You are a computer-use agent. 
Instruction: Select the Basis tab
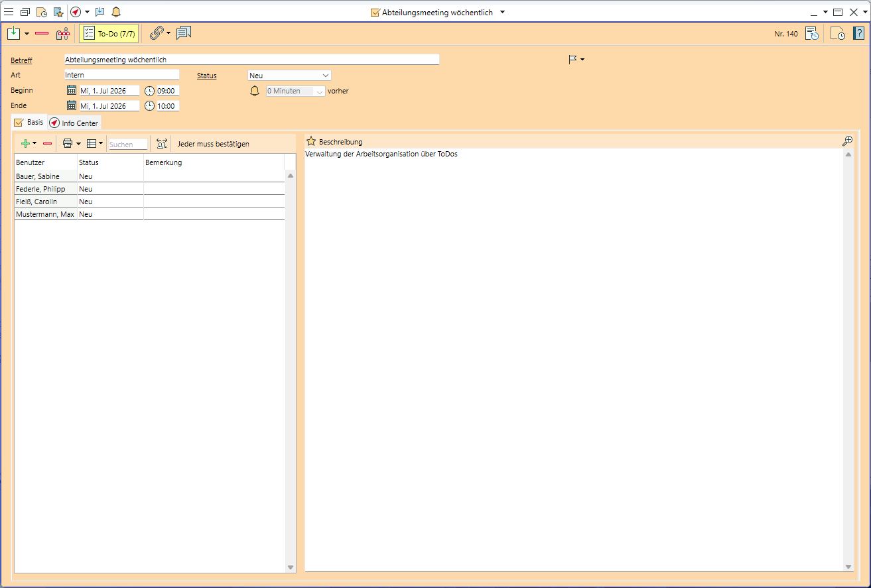coord(29,123)
